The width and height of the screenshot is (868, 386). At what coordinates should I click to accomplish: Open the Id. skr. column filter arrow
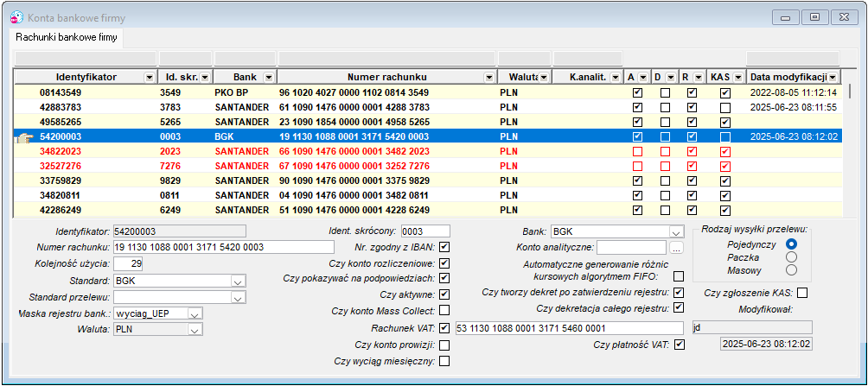205,78
